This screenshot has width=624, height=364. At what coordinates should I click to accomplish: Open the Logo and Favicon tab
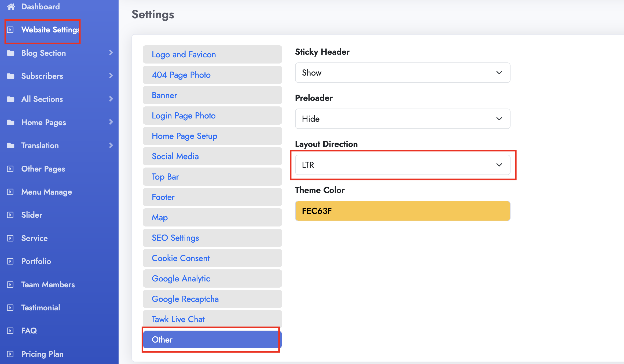pos(212,54)
